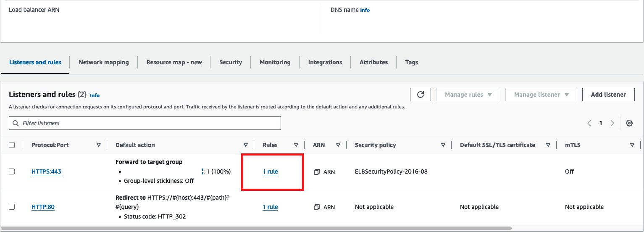Switch to the Network mapping tab
Image resolution: width=644 pixels, height=232 pixels.
point(104,62)
